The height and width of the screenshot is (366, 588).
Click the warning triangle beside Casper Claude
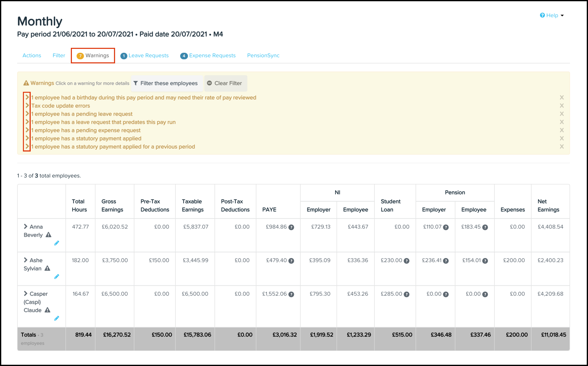(47, 310)
